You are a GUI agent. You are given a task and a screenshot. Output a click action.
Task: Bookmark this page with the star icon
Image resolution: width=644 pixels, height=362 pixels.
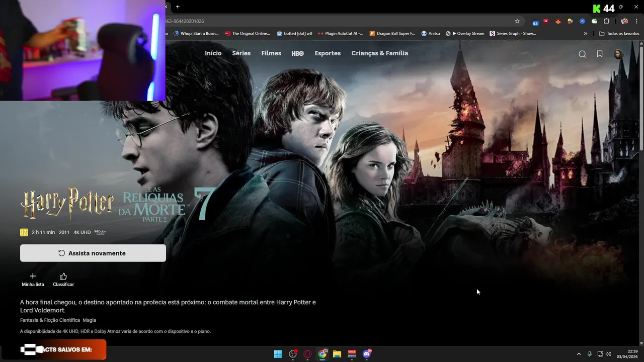click(517, 21)
